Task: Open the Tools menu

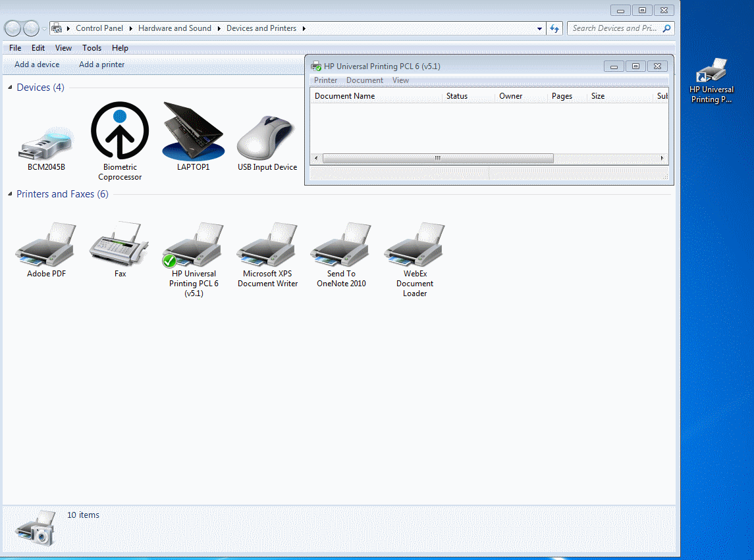Action: (92, 47)
